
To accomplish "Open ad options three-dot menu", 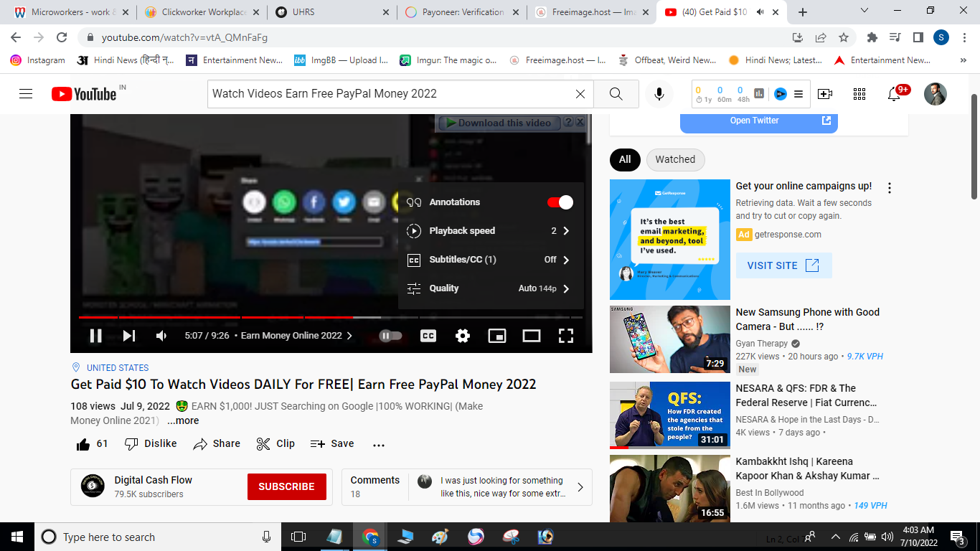I will pos(890,188).
